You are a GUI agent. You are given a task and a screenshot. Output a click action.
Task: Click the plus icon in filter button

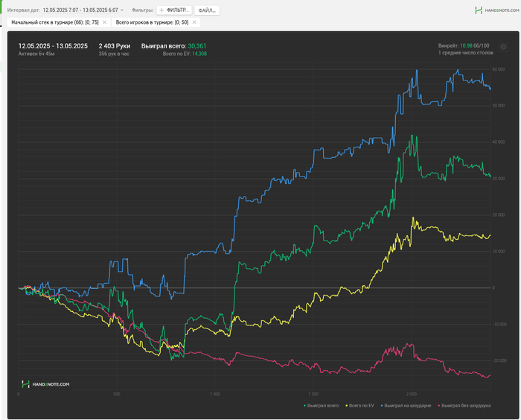[x=162, y=10]
